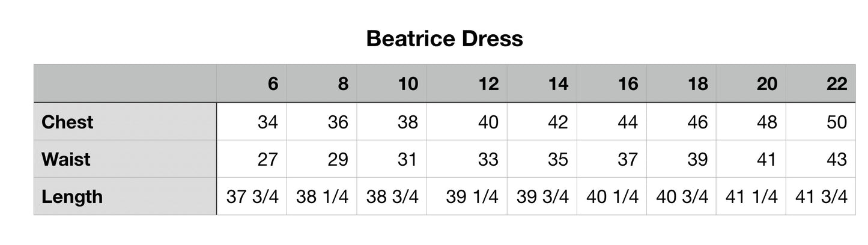Screen dimensions: 868x245
Task: Select the chest value 34 cell
Action: [268, 122]
